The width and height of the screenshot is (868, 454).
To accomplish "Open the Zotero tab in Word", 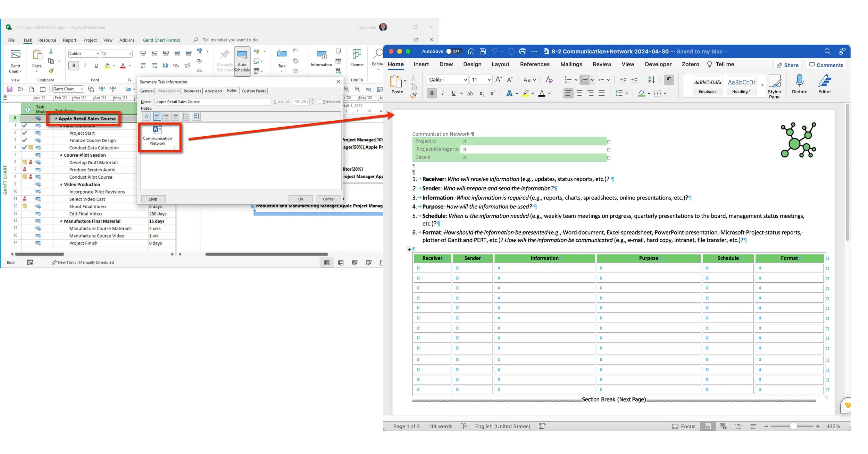I will (690, 64).
